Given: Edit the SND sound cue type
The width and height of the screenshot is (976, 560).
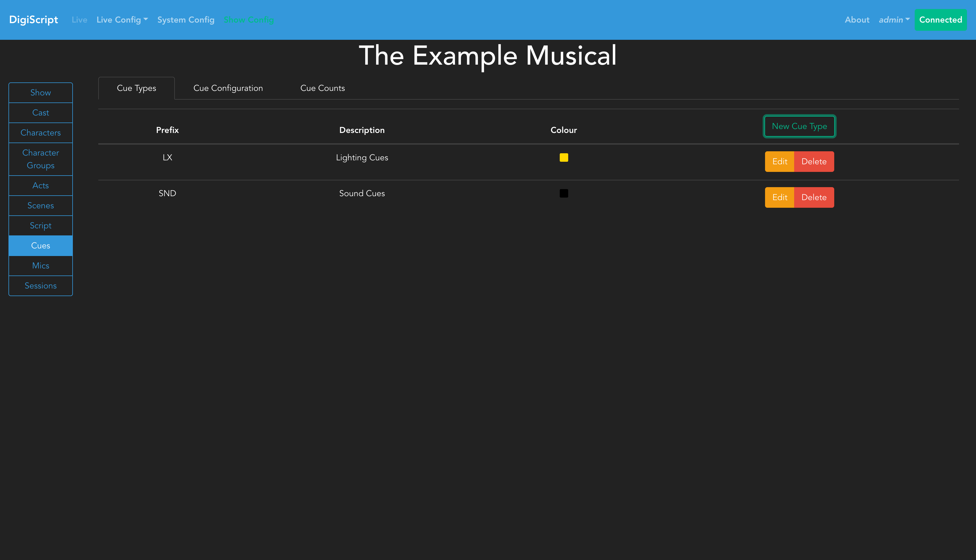Looking at the screenshot, I should (x=779, y=197).
